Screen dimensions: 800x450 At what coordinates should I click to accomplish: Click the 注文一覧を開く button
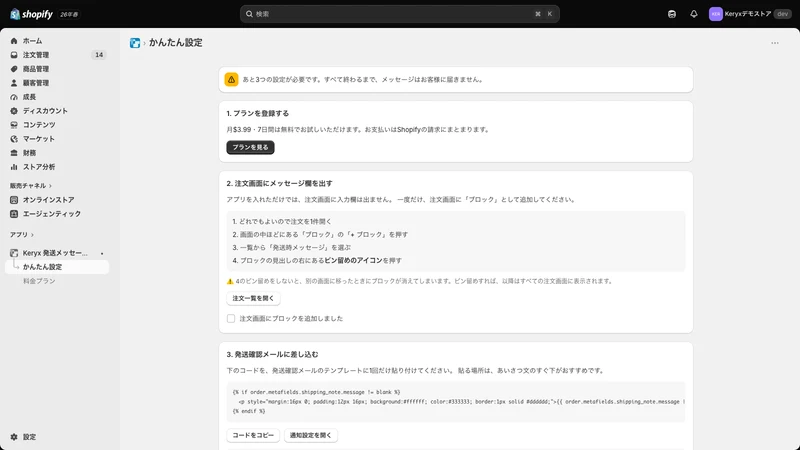click(253, 298)
